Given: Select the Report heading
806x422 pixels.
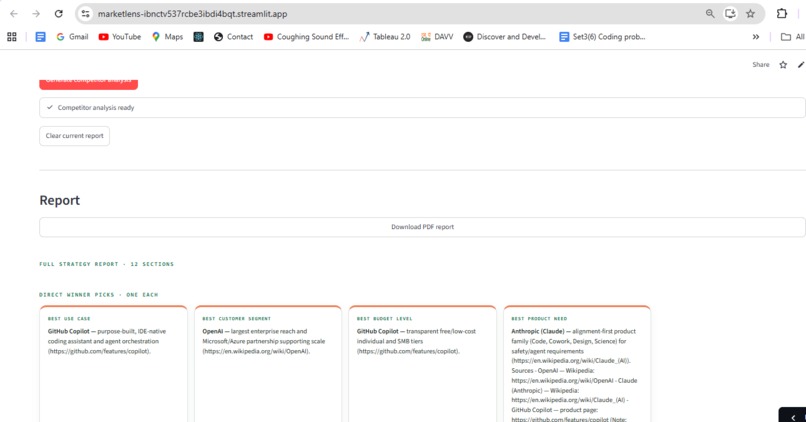Looking at the screenshot, I should (x=60, y=200).
